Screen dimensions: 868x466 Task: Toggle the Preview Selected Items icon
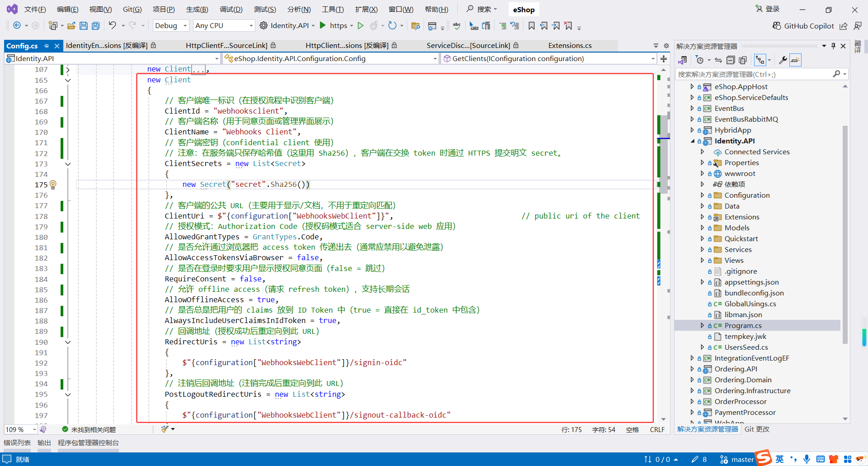pyautogui.click(x=795, y=60)
